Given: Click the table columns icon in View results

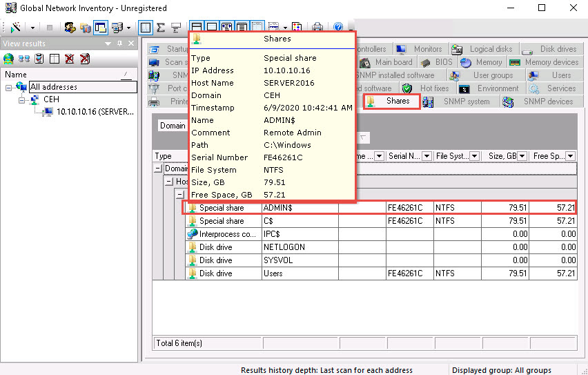Looking at the screenshot, I should (55, 59).
